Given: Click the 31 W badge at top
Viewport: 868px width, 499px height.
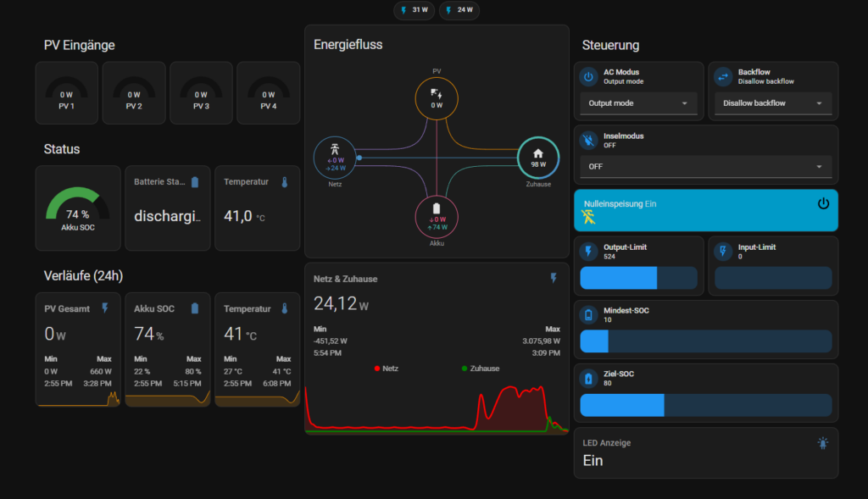Looking at the screenshot, I should (x=414, y=10).
